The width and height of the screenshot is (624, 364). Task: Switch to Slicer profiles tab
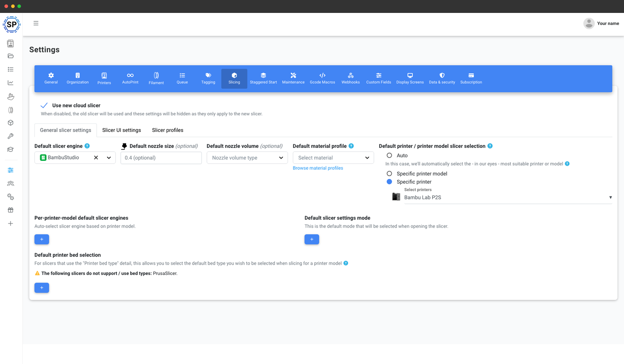tap(168, 130)
